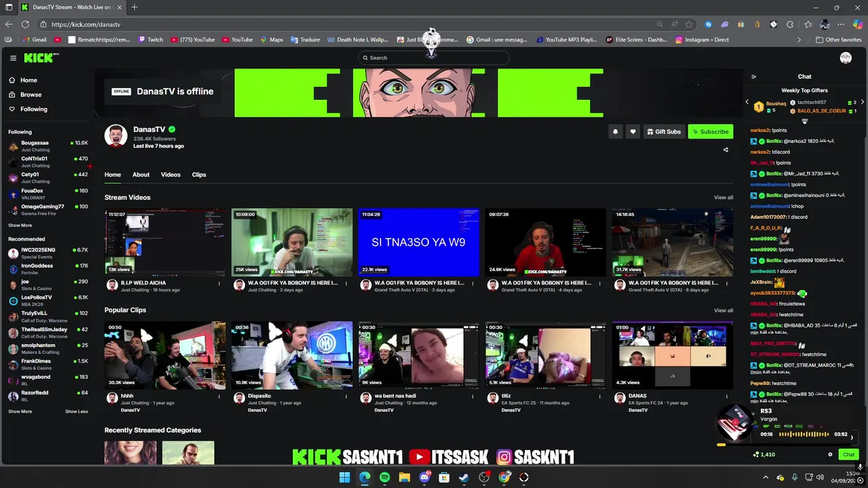Screen dimensions: 868x488
Task: Open the Shazam browser extension
Action: 708,24
